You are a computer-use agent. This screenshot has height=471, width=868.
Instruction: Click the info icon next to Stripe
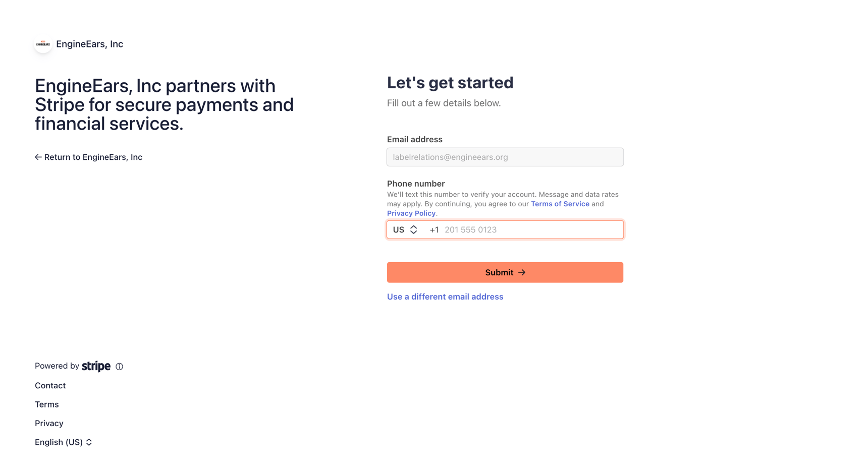point(119,367)
